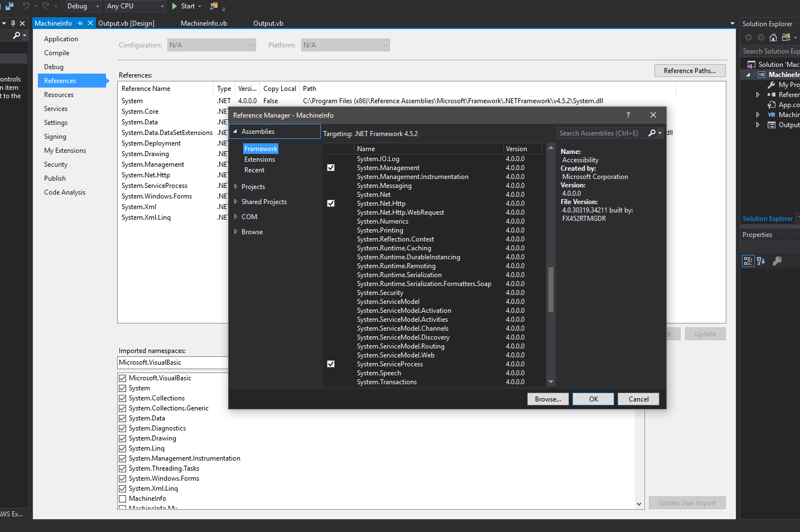Click the Reference Paths... button
Viewport: 800px width, 532px height.
(690, 71)
